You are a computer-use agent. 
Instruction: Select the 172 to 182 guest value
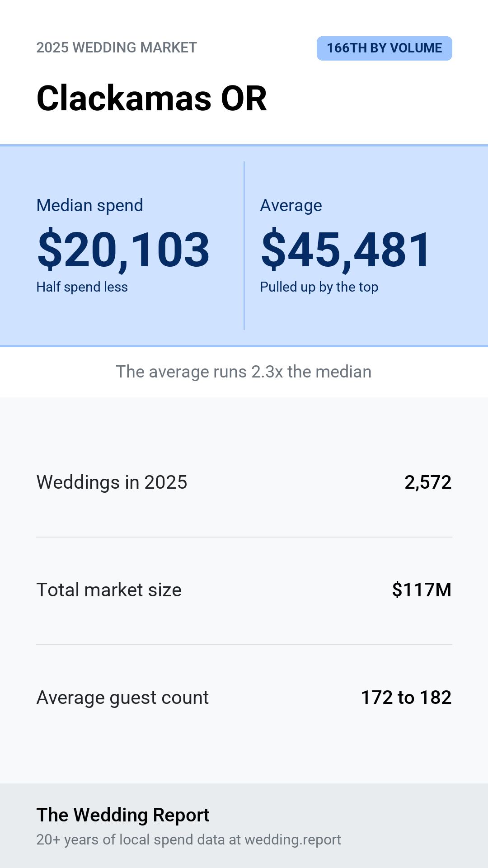point(406,698)
